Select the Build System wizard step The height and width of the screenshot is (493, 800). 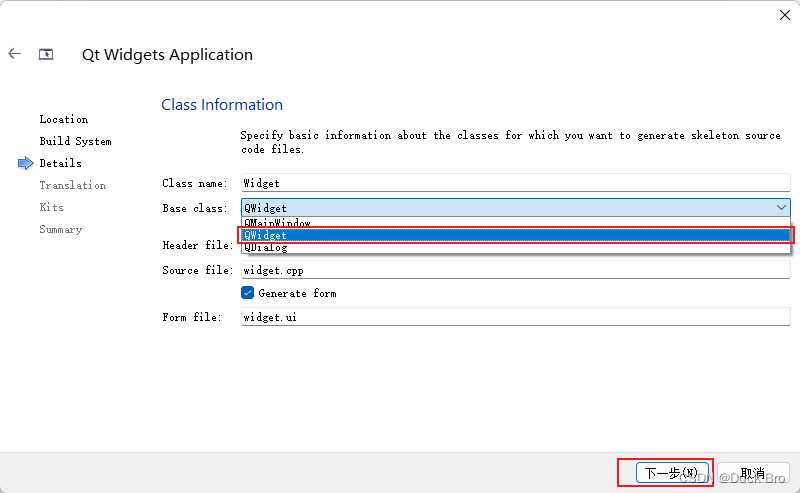(x=76, y=141)
